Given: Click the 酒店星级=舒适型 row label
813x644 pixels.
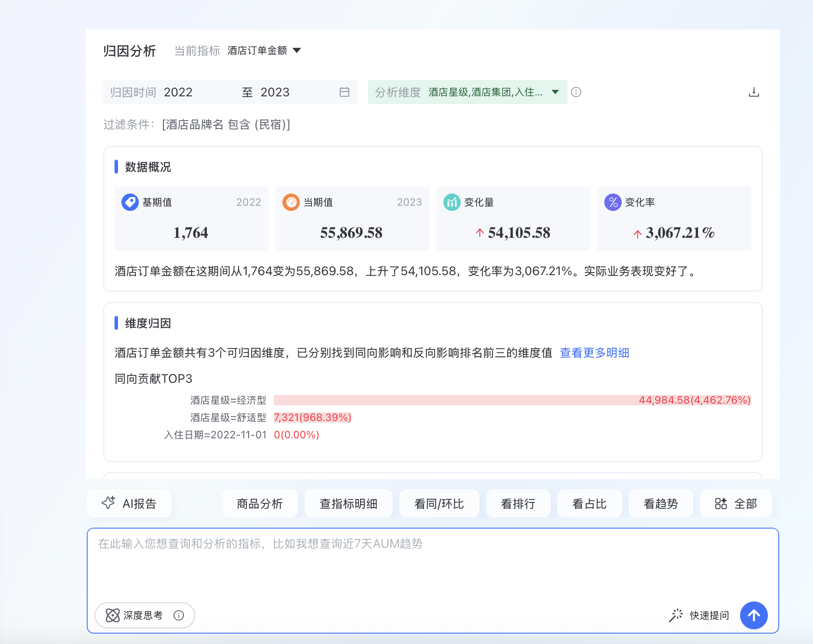Looking at the screenshot, I should pyautogui.click(x=228, y=417).
